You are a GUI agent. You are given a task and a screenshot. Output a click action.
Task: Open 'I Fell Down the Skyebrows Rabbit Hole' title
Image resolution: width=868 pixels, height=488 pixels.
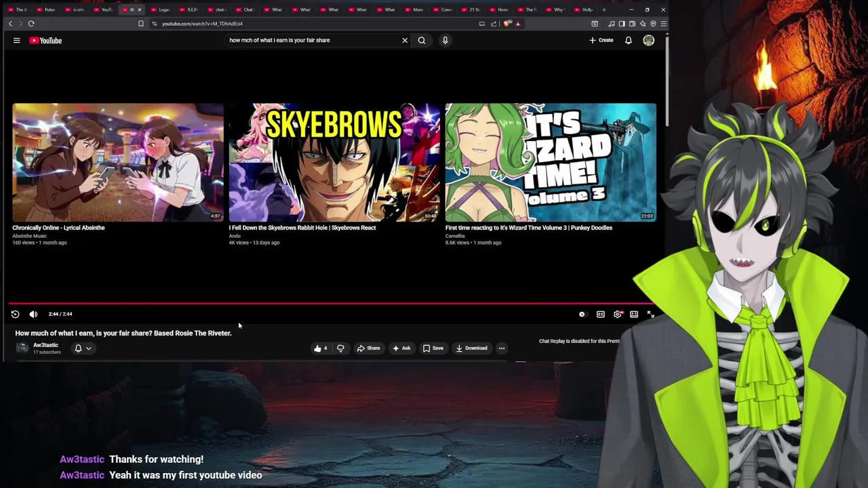click(x=302, y=228)
